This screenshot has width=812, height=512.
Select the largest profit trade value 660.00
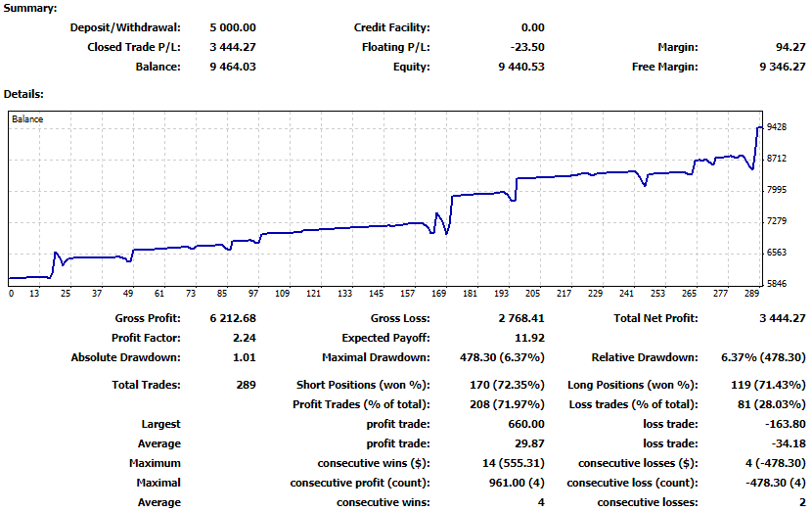pyautogui.click(x=525, y=424)
